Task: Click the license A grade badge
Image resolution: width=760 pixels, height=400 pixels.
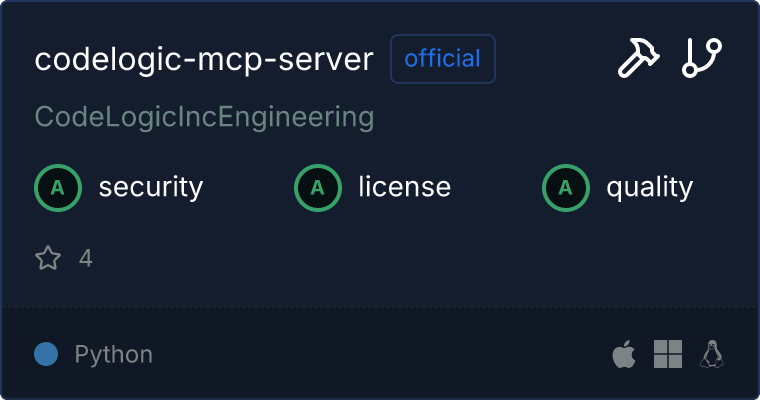Action: pos(318,187)
